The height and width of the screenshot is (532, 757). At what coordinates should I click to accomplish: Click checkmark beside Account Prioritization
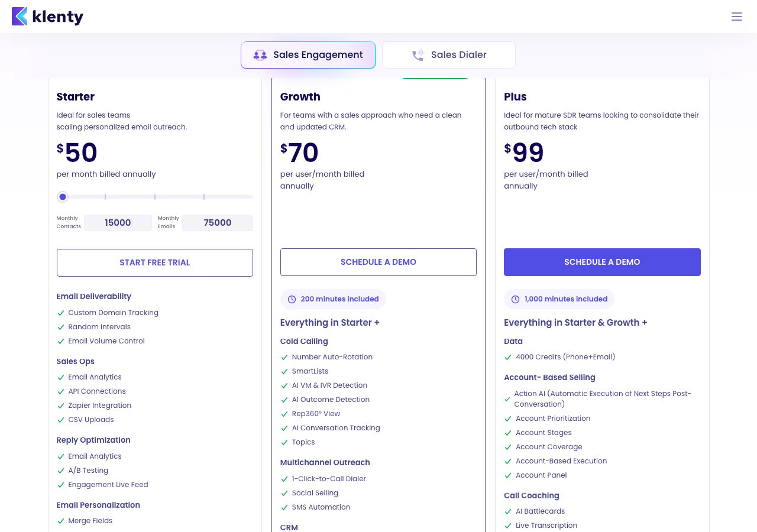point(507,419)
